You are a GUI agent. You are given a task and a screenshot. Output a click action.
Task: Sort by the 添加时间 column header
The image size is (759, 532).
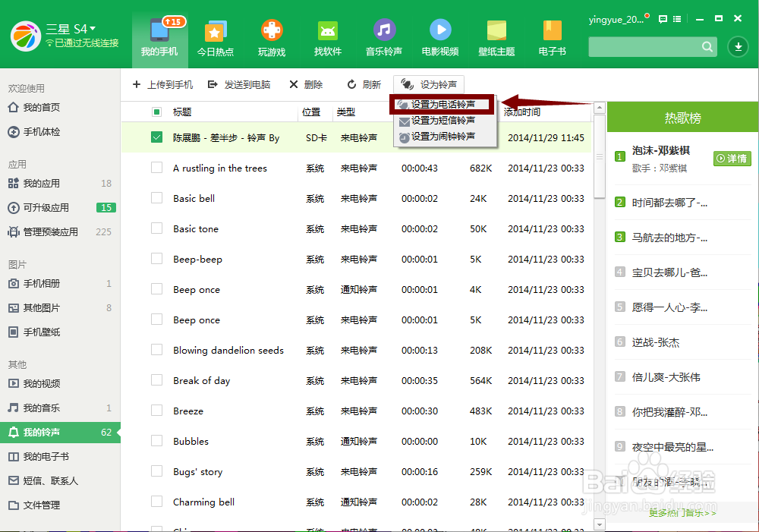click(x=522, y=112)
